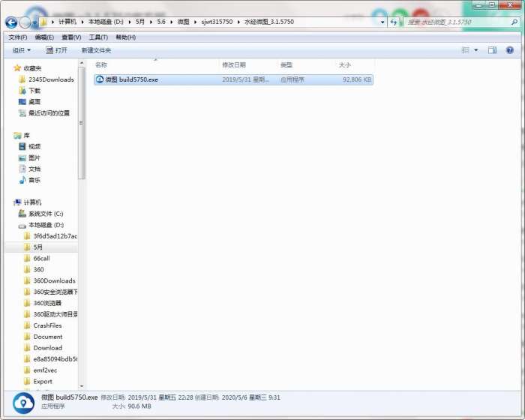Image resolution: width=525 pixels, height=420 pixels.
Task: Open the 桌面 favorites item
Action: click(x=29, y=102)
